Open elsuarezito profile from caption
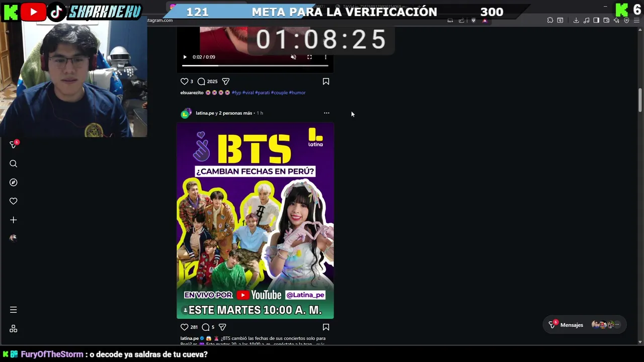 coord(192,93)
